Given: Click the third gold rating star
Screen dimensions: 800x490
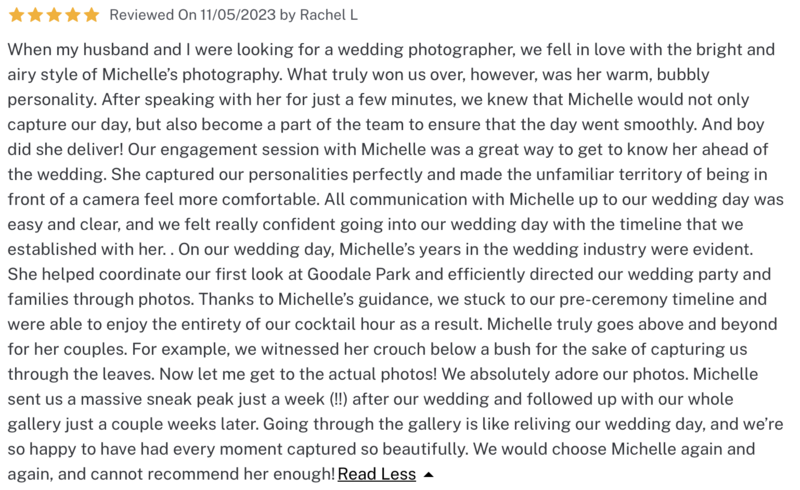Looking at the screenshot, I should click(54, 15).
